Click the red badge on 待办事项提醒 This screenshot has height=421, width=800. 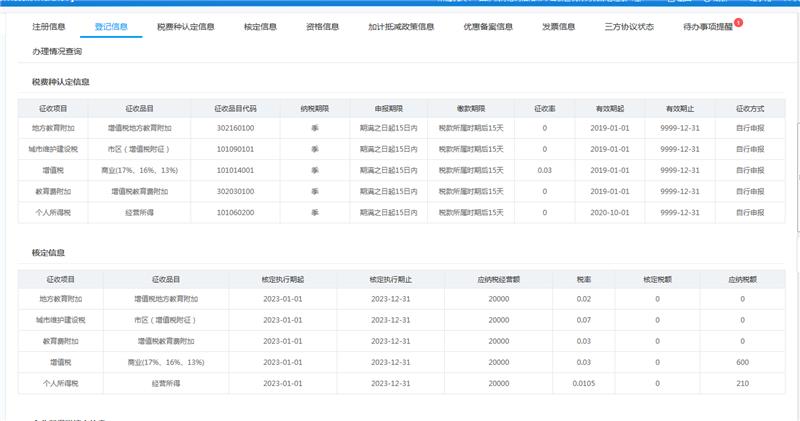pos(738,22)
